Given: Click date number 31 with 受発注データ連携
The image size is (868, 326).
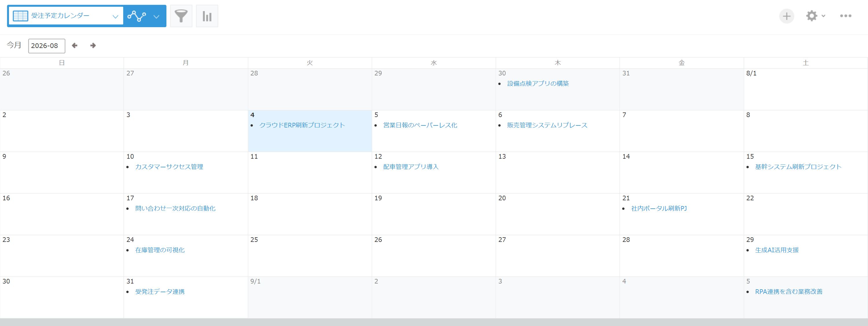Looking at the screenshot, I should point(130,281).
